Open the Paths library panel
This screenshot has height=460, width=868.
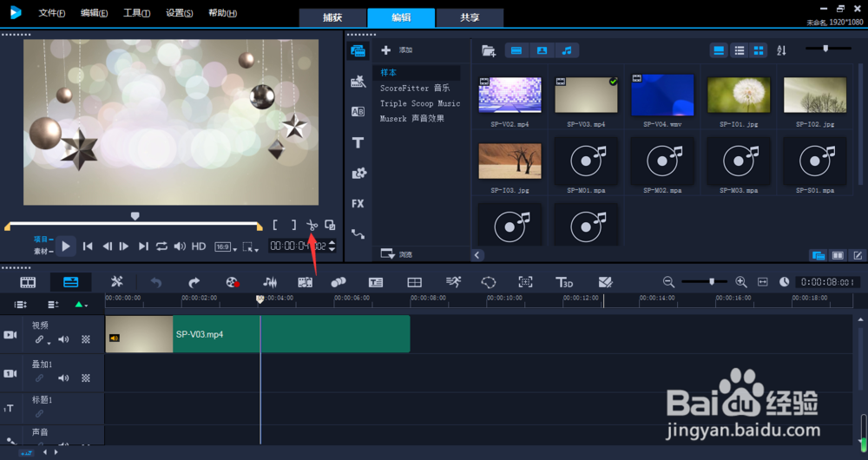pyautogui.click(x=358, y=234)
